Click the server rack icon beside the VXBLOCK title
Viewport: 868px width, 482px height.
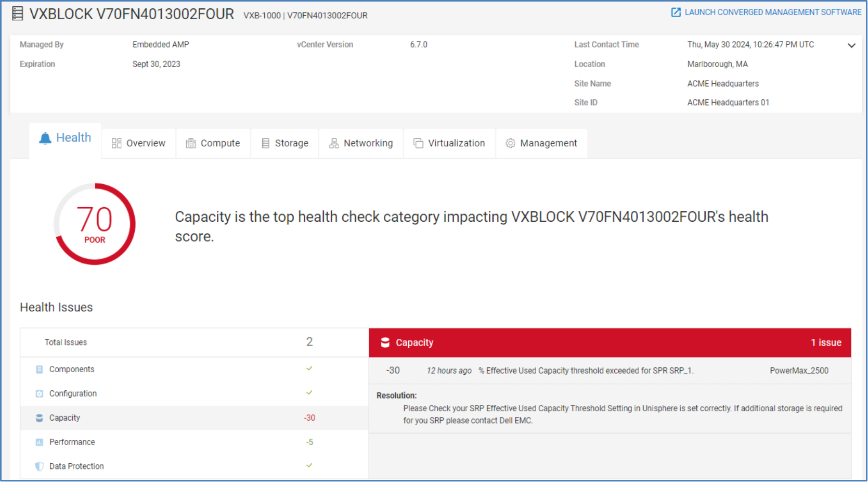18,14
